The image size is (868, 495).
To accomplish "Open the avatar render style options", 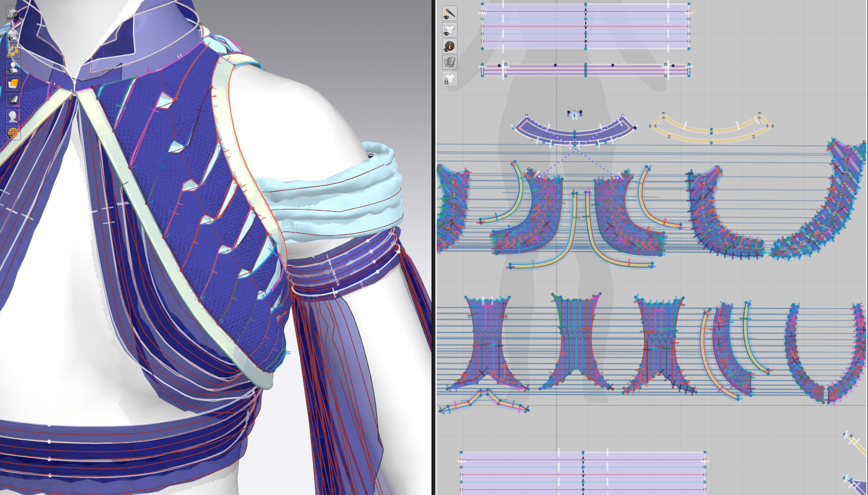I will pos(12,117).
